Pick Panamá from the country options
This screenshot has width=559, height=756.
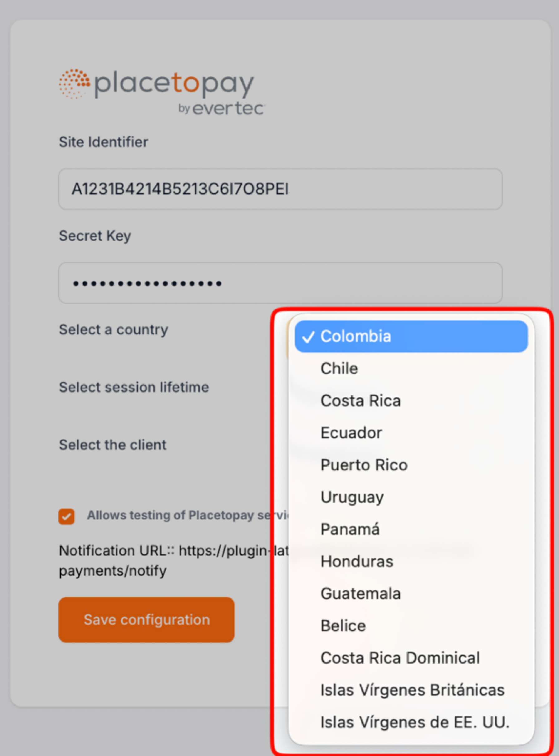[350, 529]
